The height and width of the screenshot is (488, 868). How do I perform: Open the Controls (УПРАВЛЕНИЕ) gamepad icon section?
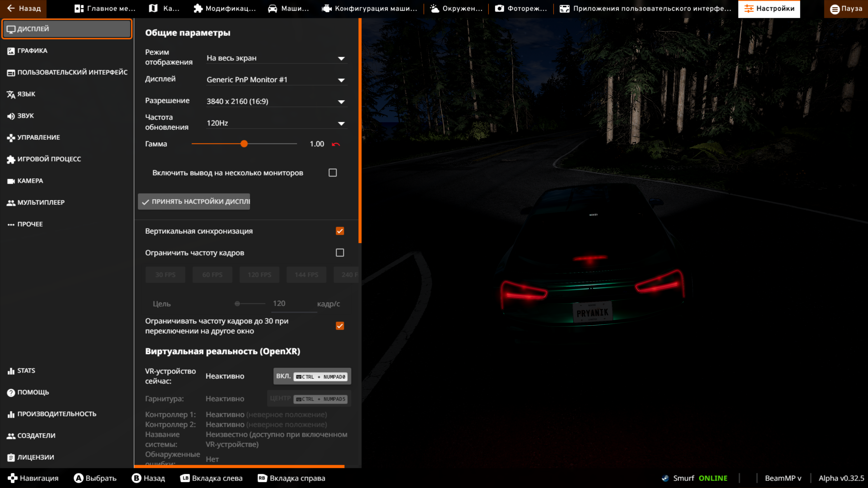[x=11, y=138]
